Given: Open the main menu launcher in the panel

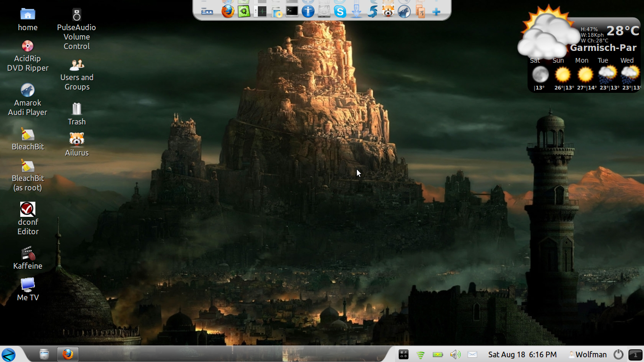Looking at the screenshot, I should [8, 354].
